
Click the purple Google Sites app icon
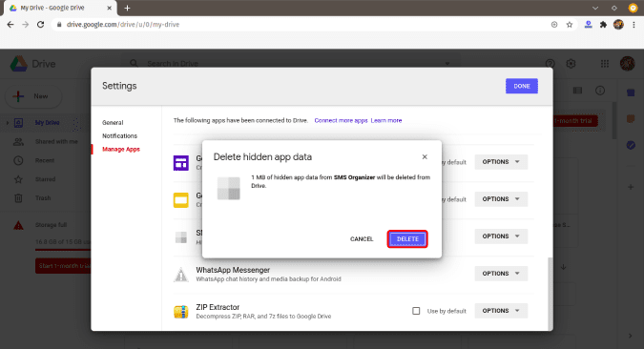tap(180, 163)
